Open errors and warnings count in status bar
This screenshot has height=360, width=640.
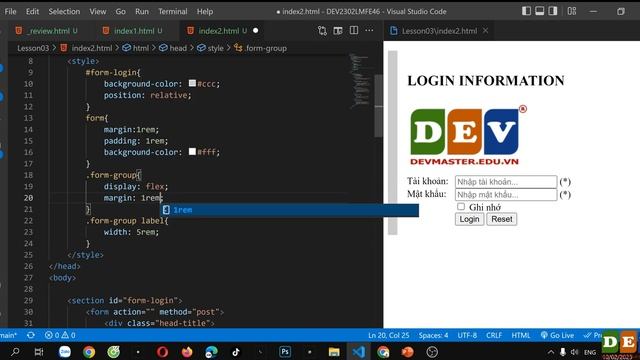pyautogui.click(x=60, y=335)
